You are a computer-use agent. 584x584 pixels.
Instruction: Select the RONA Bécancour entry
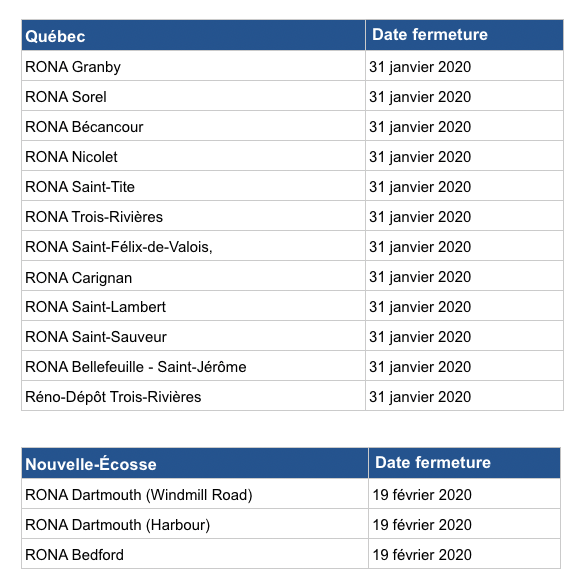coord(84,127)
